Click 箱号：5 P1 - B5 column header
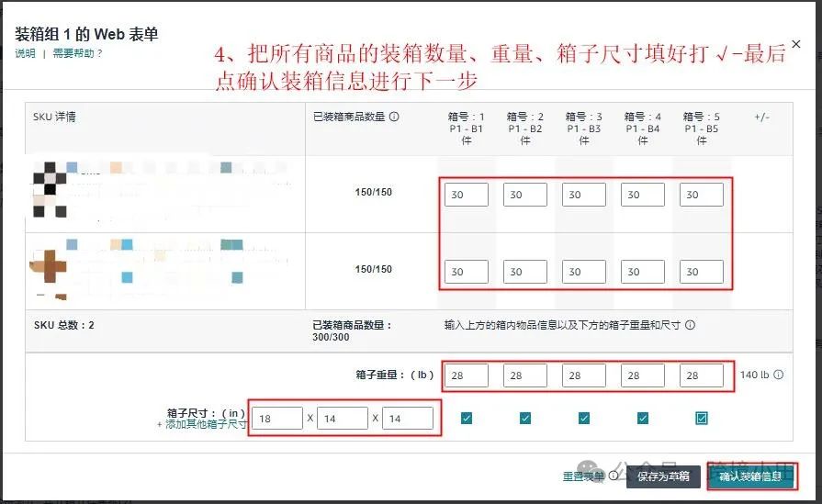This screenshot has height=504, width=822. tap(702, 129)
